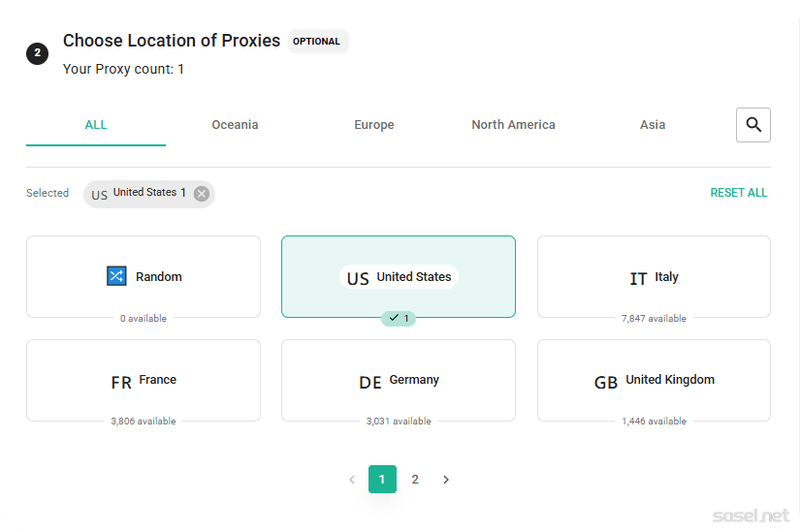Deselect the United States location card
Viewport: 800px width, 532px height.
(398, 276)
